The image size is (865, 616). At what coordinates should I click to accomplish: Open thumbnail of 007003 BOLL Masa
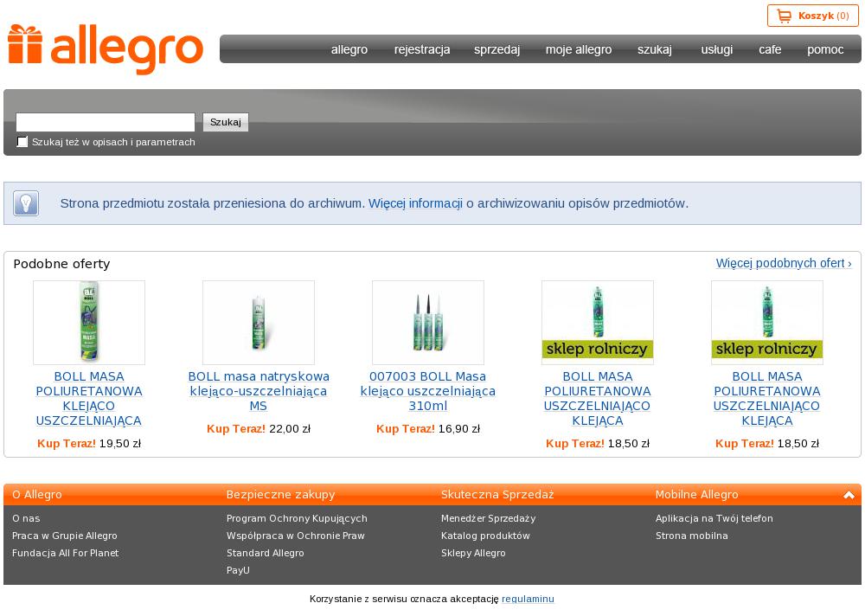(x=428, y=323)
